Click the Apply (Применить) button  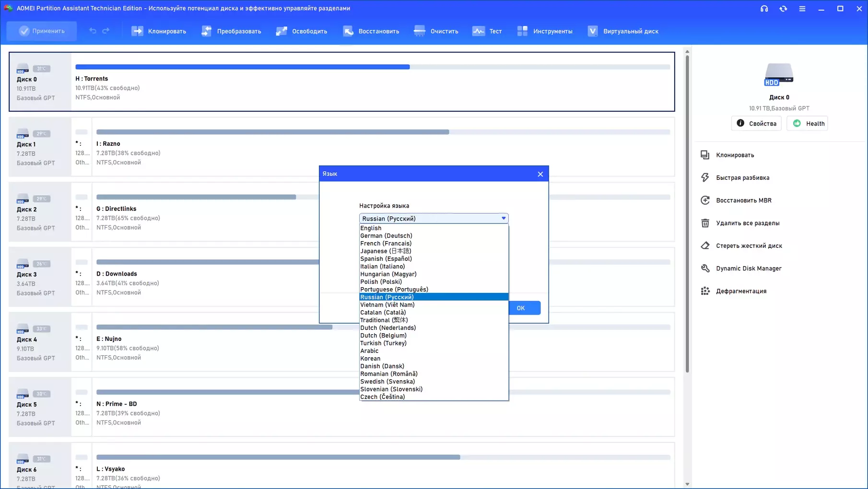pyautogui.click(x=42, y=31)
